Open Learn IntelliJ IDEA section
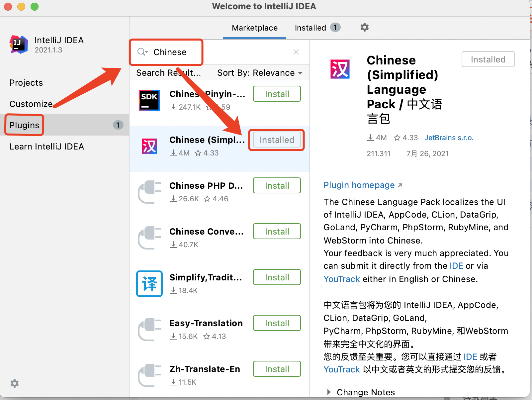Image resolution: width=532 pixels, height=400 pixels. tap(47, 147)
